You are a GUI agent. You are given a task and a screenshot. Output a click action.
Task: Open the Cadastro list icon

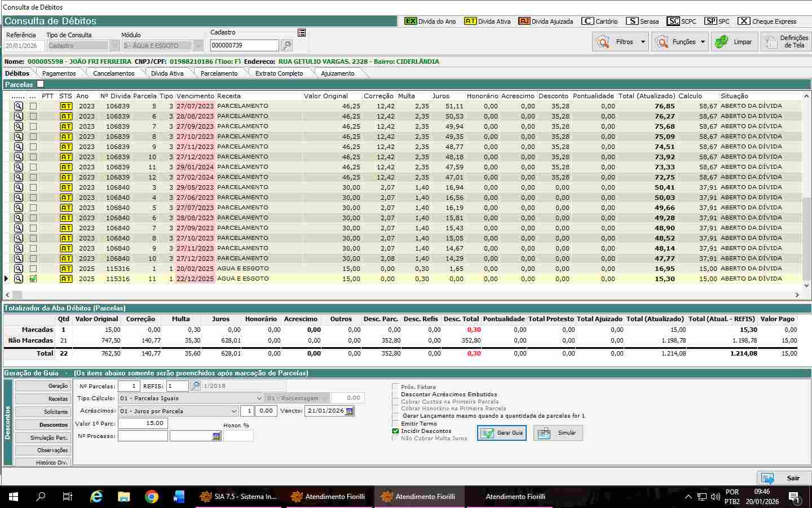point(302,33)
